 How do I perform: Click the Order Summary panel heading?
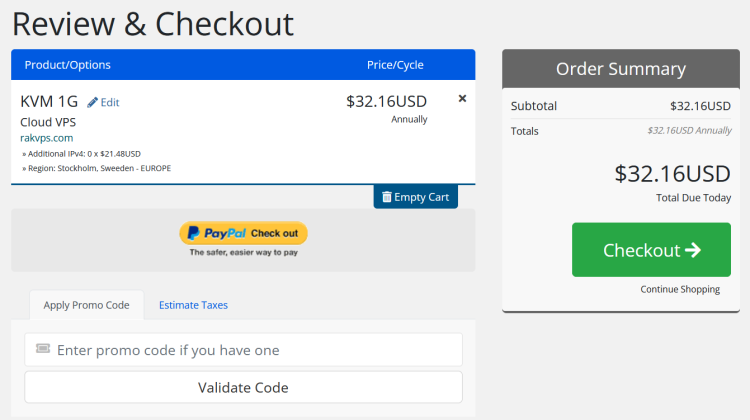pos(621,68)
